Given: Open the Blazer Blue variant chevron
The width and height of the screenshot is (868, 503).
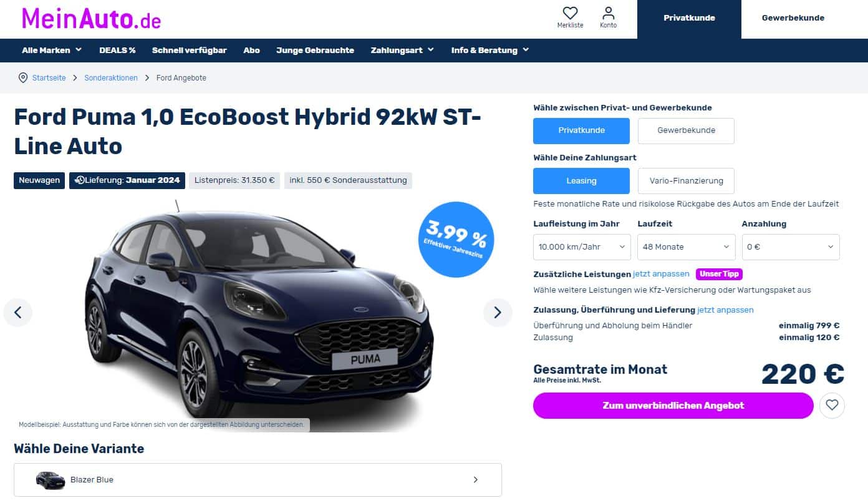Looking at the screenshot, I should (476, 480).
